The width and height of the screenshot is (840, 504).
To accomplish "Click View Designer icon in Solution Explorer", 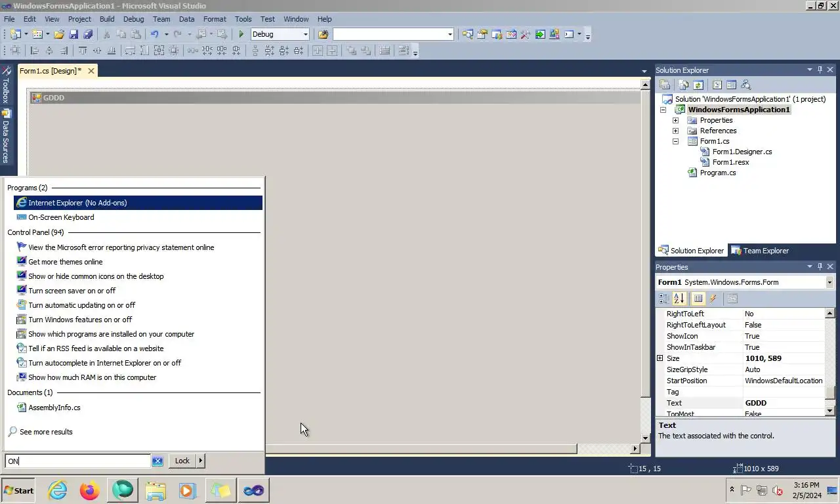I will pos(731,85).
